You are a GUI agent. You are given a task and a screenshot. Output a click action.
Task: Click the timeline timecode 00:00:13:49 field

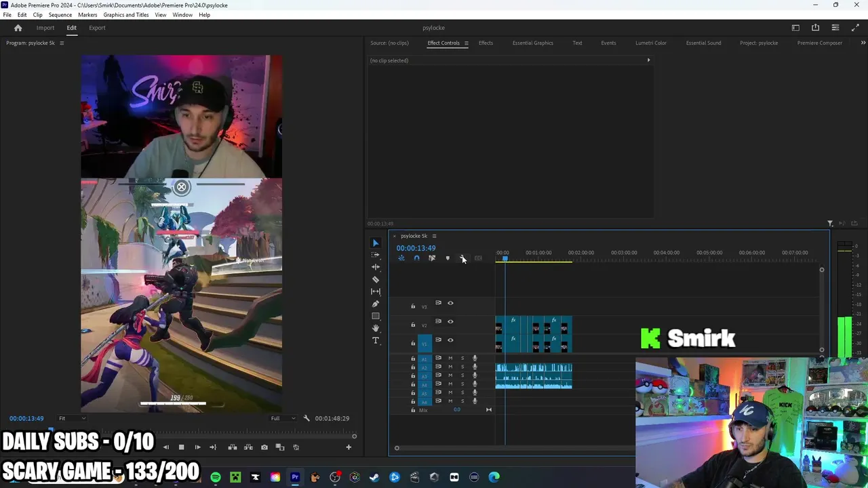tap(416, 248)
